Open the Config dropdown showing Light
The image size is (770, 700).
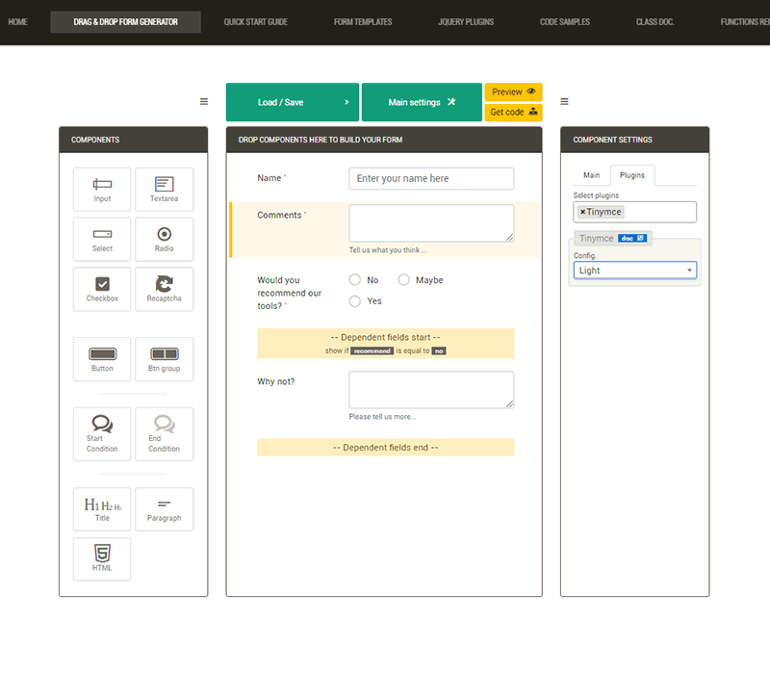634,271
